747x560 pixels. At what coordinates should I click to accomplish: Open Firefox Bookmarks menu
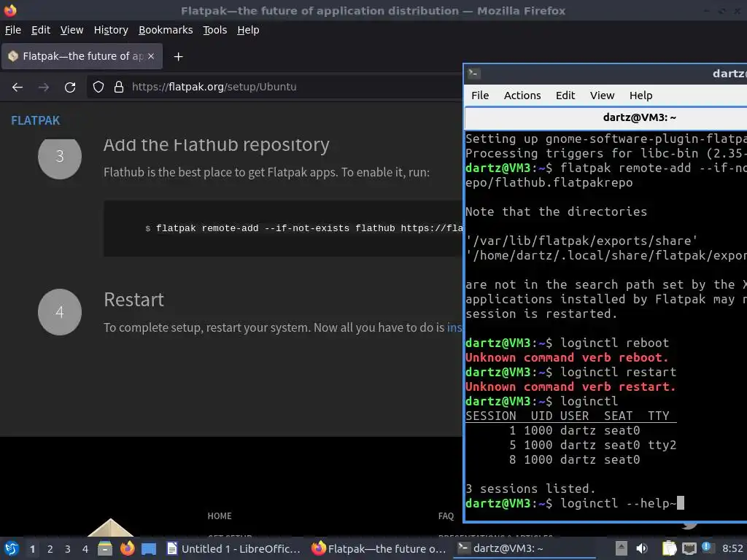166,30
